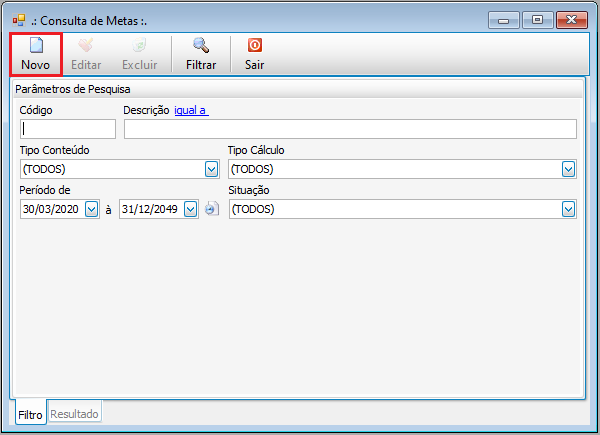Click the Filtrar magnifier icon
This screenshot has width=600, height=435.
point(201,45)
